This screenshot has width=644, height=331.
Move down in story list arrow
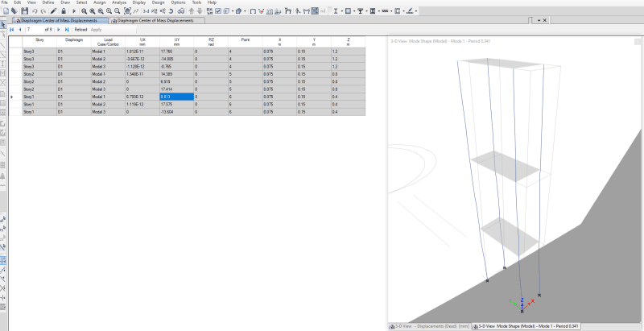200,11
